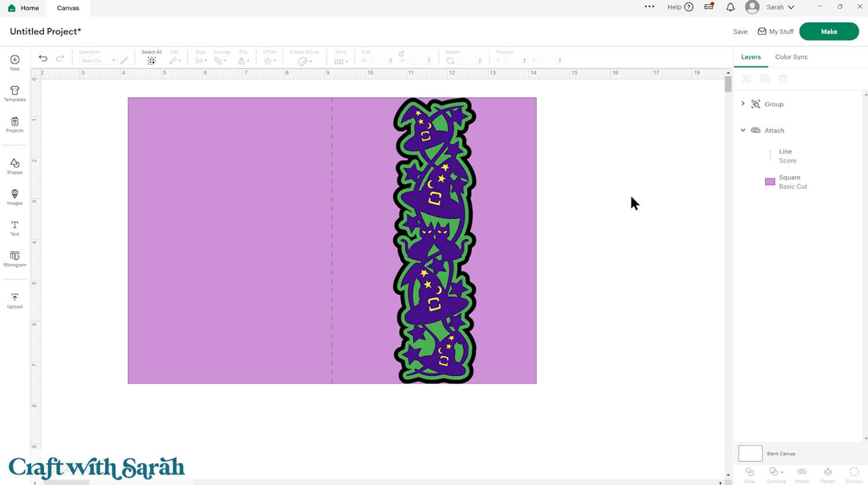Open the Shapes tool in sidebar
868x485 pixels.
(x=15, y=166)
